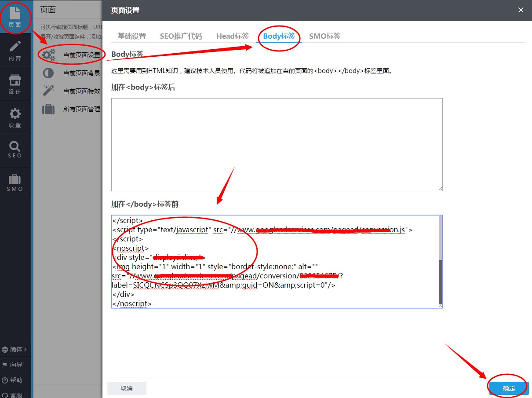Open the 向导 (Wizard) item
Image resolution: width=532 pixels, height=398 pixels.
coord(15,365)
